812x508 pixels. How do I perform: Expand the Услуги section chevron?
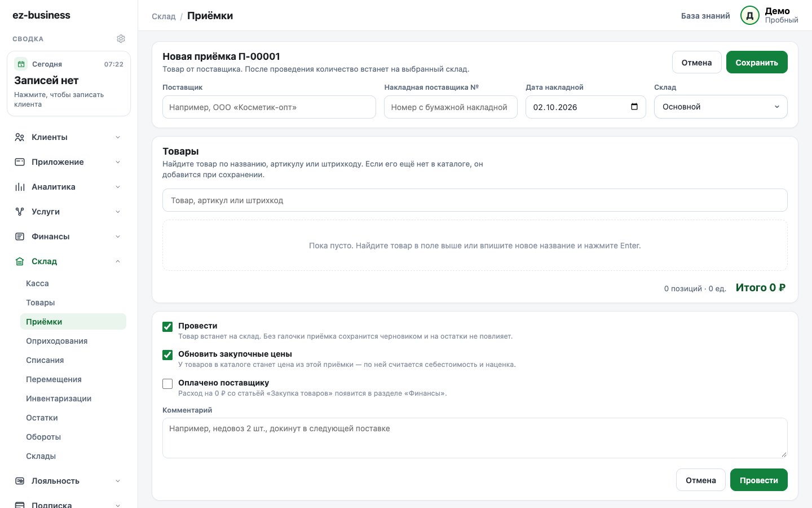click(118, 212)
